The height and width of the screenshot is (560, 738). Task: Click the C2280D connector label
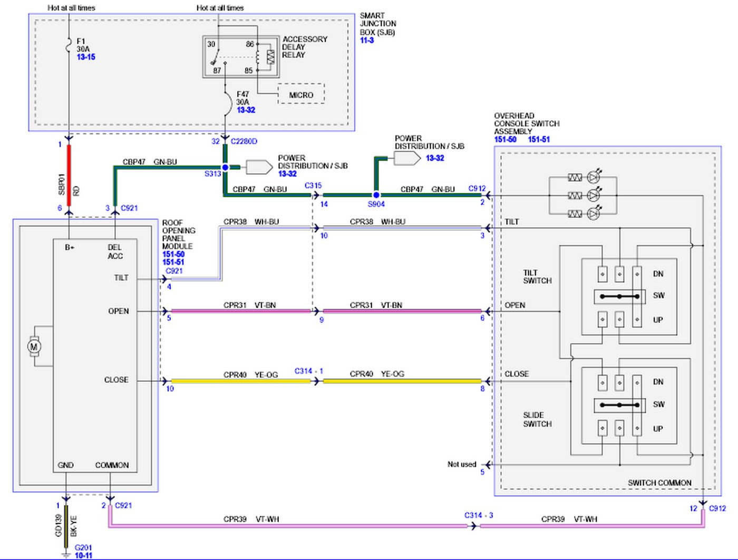(244, 141)
